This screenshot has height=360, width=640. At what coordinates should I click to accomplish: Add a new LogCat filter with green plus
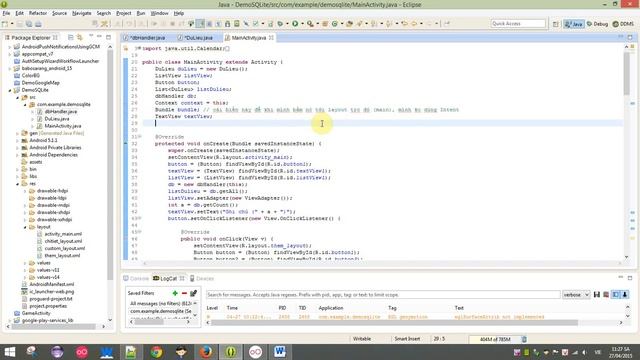[x=175, y=293]
